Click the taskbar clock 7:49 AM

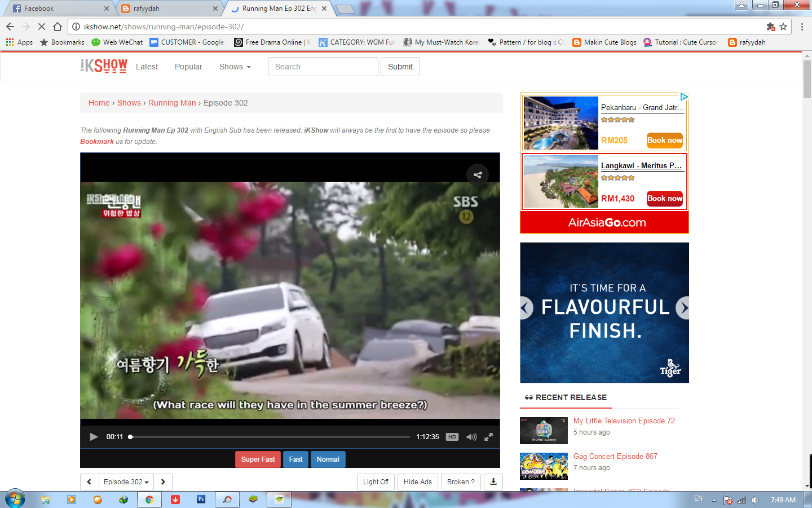783,500
